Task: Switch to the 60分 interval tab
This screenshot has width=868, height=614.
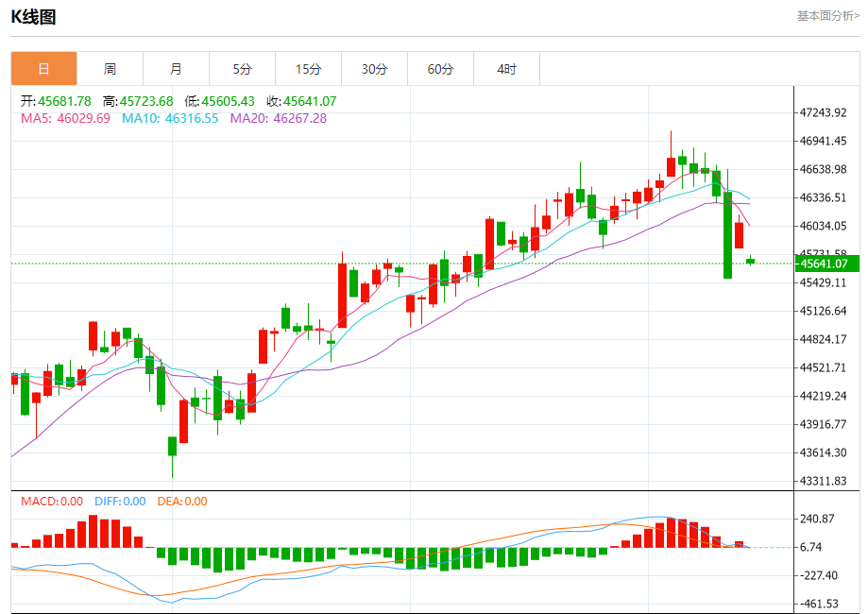Action: pyautogui.click(x=440, y=69)
